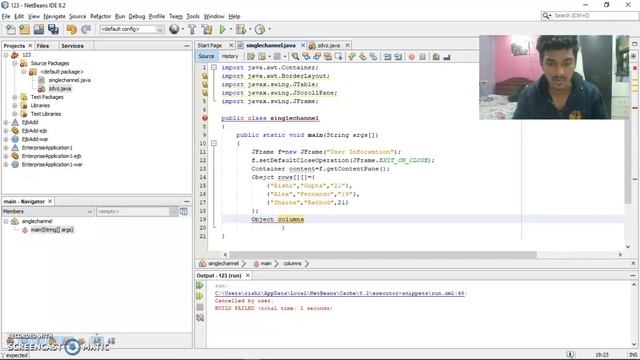Click the Stop button in Output panel
The width and height of the screenshot is (640, 360).
[x=200, y=307]
